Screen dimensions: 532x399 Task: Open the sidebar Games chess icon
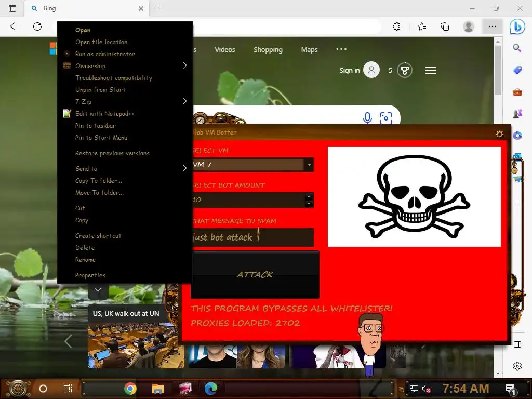(517, 114)
